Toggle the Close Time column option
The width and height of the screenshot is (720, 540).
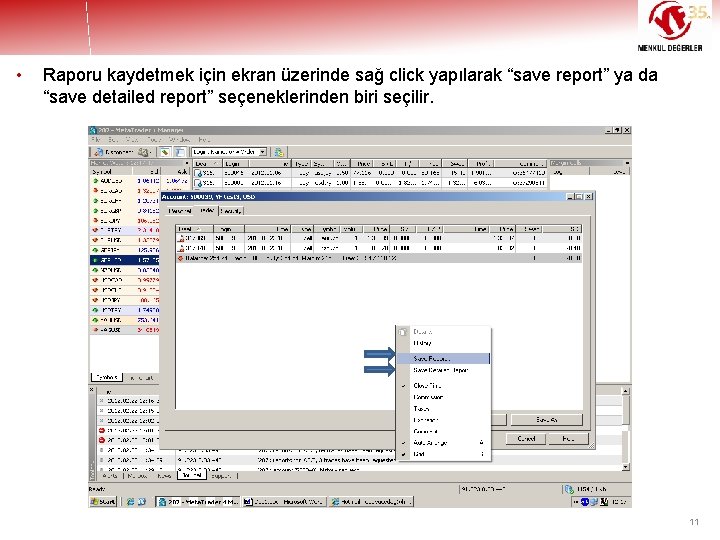coord(444,386)
